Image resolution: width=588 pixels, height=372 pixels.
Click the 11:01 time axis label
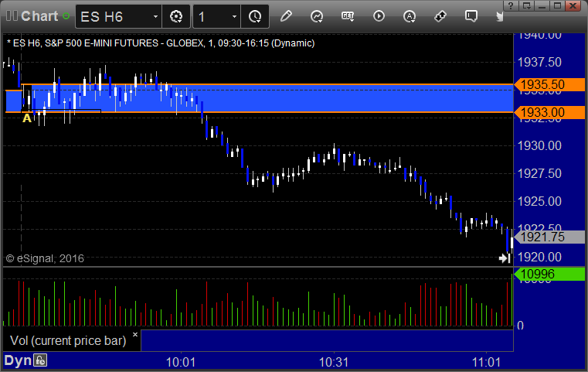click(x=486, y=362)
